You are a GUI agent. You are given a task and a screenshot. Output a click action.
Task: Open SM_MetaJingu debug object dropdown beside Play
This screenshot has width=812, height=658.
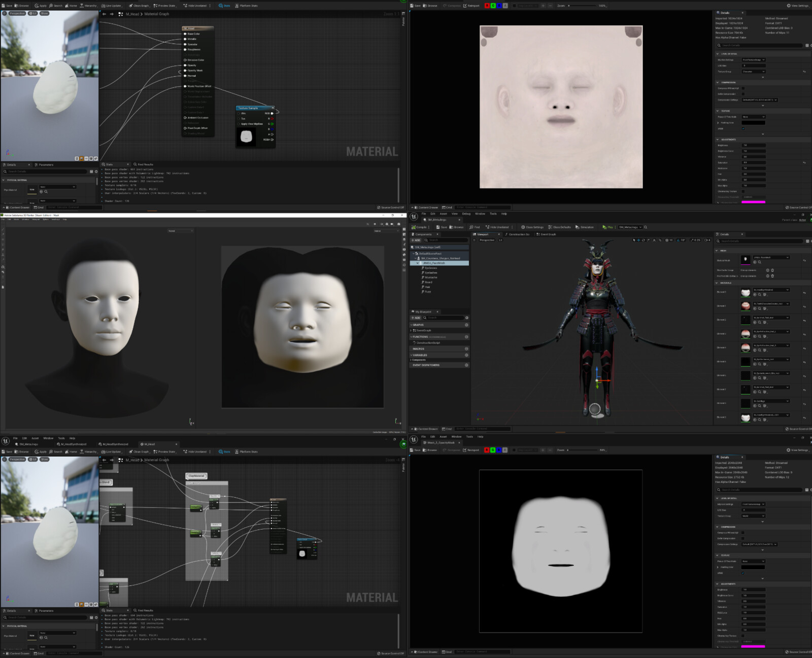pyautogui.click(x=630, y=227)
